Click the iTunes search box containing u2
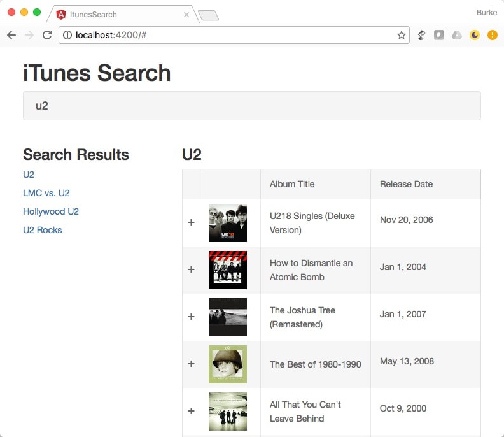 tap(252, 106)
